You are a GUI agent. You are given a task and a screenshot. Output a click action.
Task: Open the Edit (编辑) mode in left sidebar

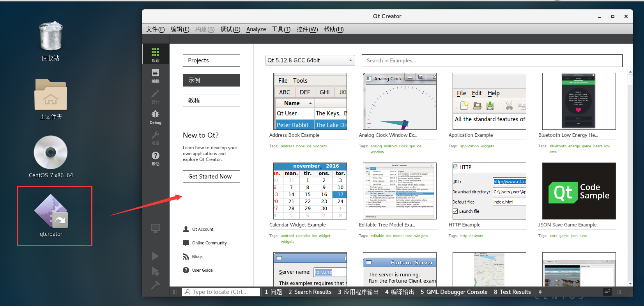[x=156, y=75]
